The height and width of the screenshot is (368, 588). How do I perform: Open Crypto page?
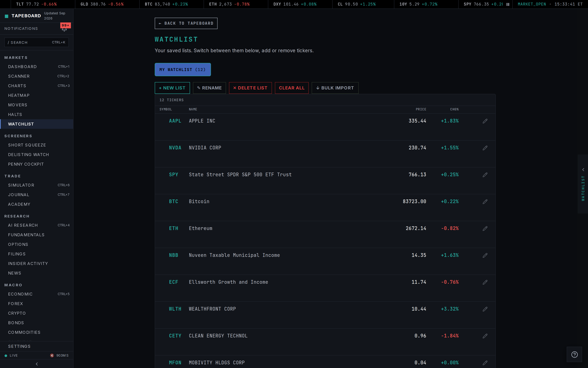[x=37, y=313]
